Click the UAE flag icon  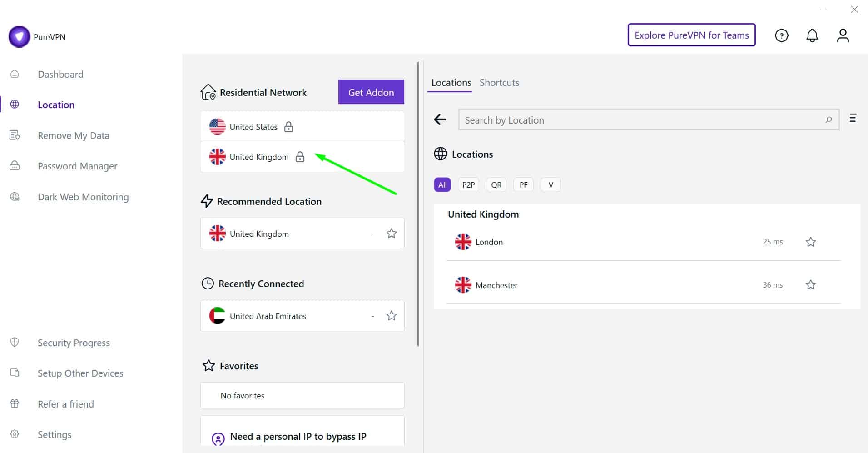217,315
